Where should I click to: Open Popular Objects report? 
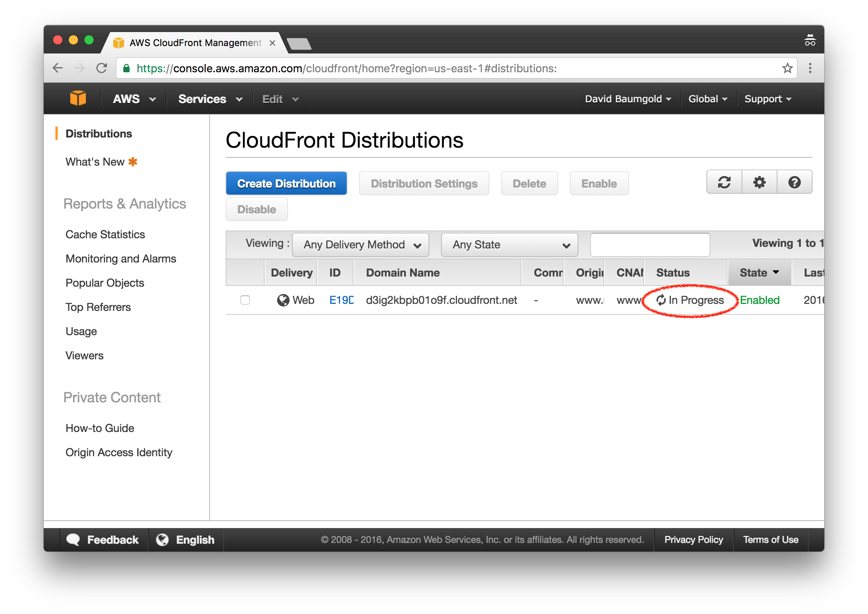point(105,283)
